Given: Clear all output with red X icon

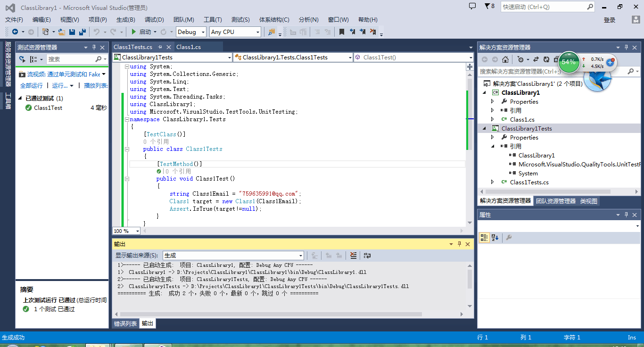Looking at the screenshot, I should [353, 255].
